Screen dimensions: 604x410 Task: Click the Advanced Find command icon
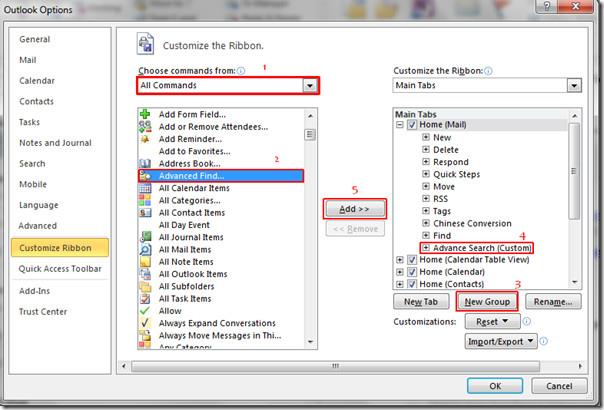(x=145, y=176)
